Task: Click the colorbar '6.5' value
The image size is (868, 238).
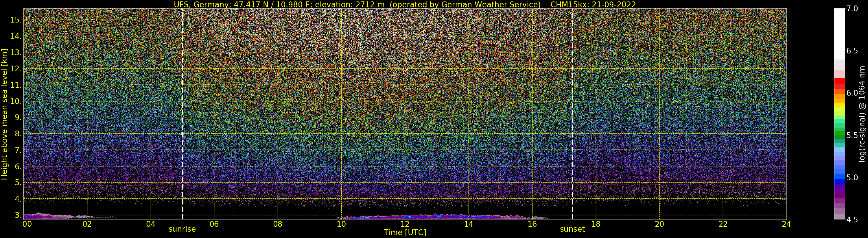Action: 852,51
